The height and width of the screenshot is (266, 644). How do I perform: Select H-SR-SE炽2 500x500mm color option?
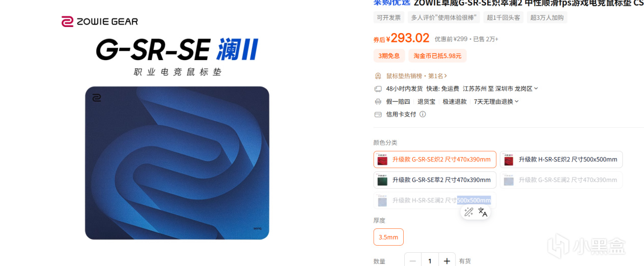pos(561,159)
